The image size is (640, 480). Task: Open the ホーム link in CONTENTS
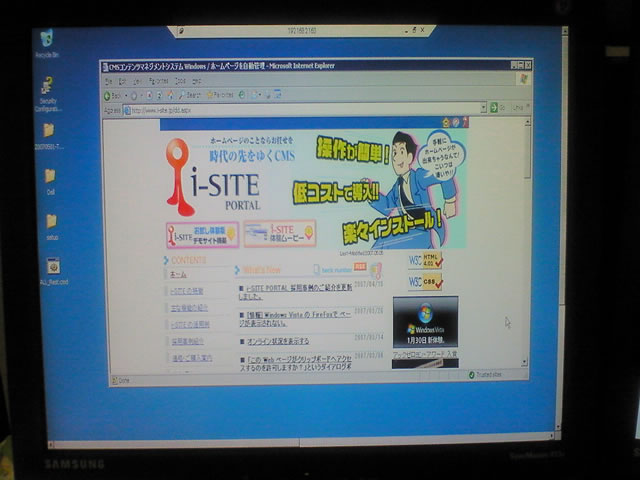[178, 275]
